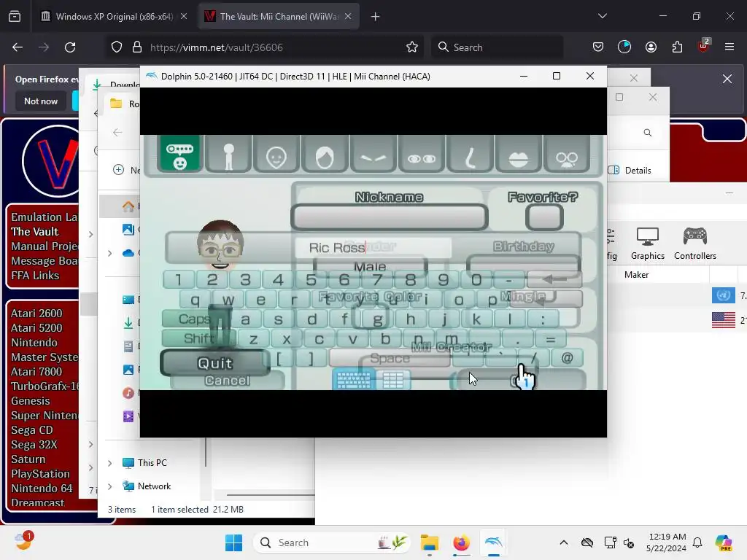Screen dimensions: 747x560
Task: Open the Firefox account icon
Action: point(651,47)
